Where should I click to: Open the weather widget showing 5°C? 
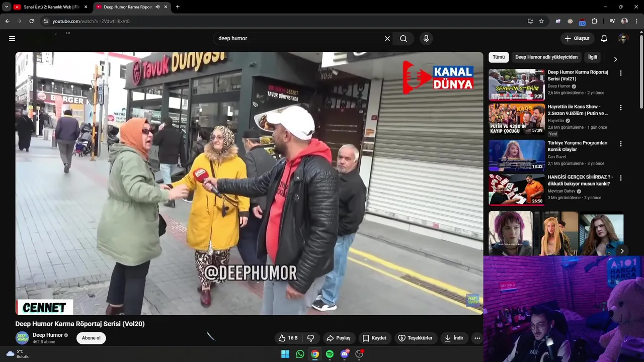click(x=18, y=354)
